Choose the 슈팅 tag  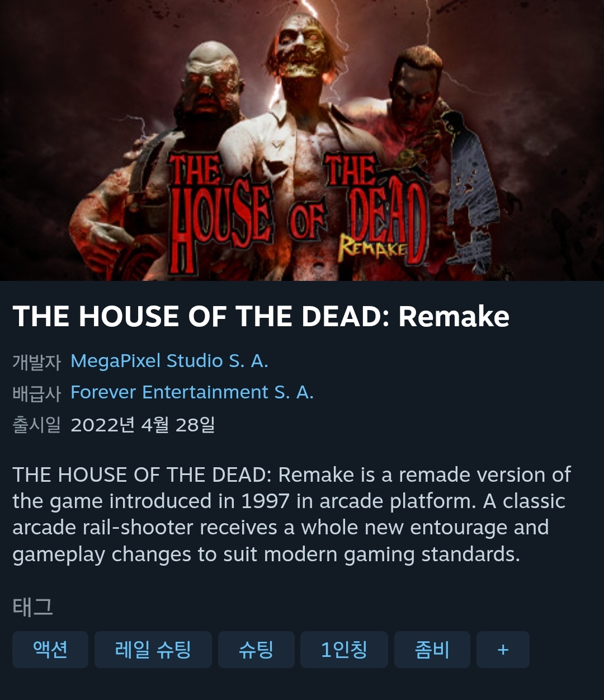point(256,650)
